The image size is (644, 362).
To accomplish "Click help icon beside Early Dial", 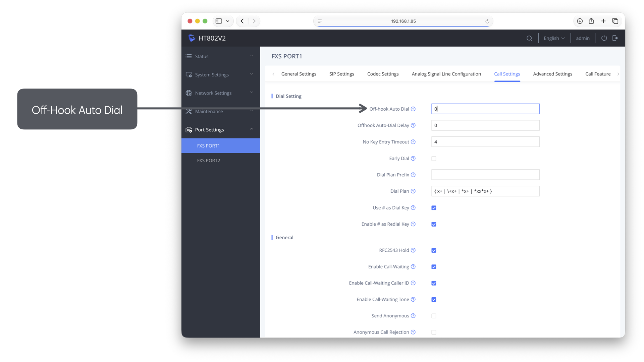I will pyautogui.click(x=413, y=159).
